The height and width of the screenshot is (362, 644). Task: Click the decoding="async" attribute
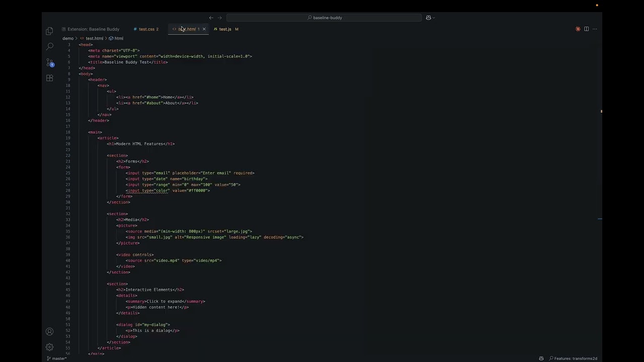[282, 237]
